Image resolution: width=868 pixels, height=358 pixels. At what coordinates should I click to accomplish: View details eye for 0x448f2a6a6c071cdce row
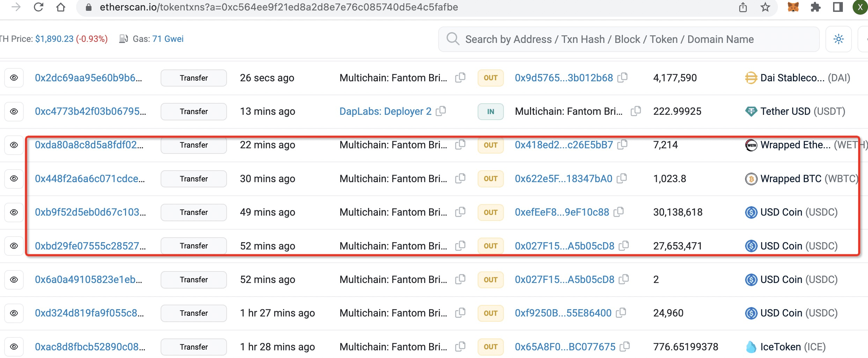click(14, 179)
